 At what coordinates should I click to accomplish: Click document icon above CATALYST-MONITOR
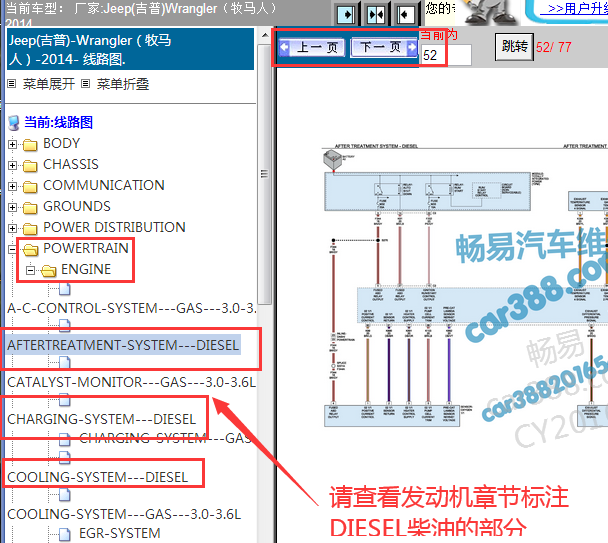(65, 363)
